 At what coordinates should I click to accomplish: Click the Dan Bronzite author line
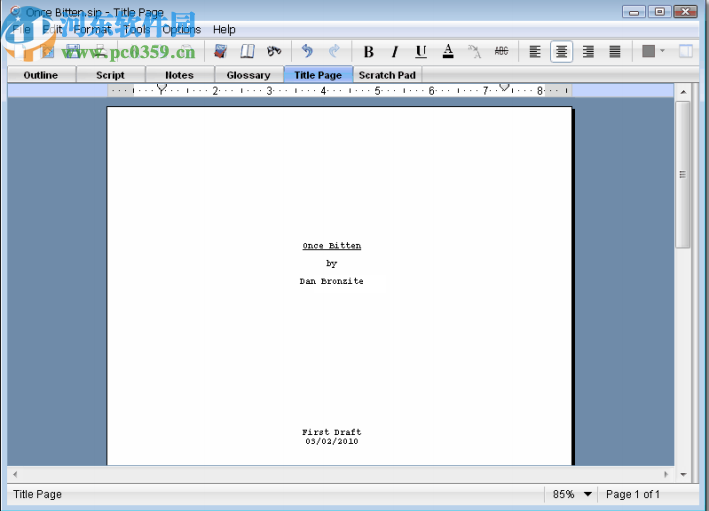(x=331, y=281)
